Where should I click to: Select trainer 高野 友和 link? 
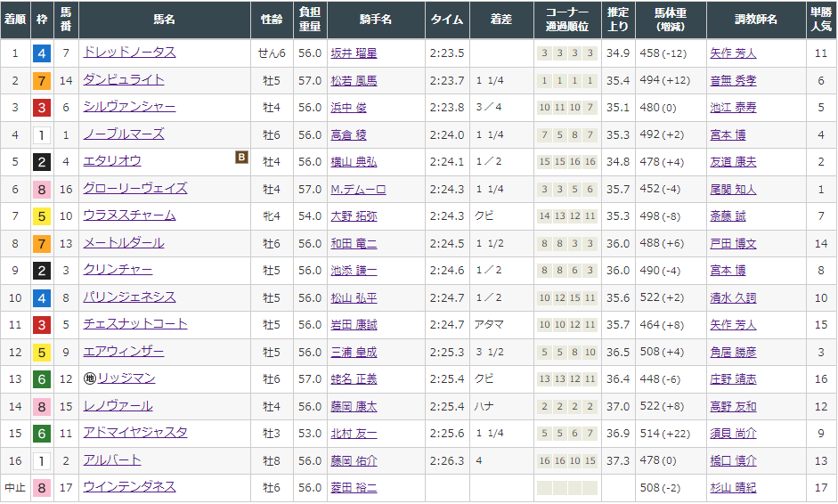click(733, 407)
